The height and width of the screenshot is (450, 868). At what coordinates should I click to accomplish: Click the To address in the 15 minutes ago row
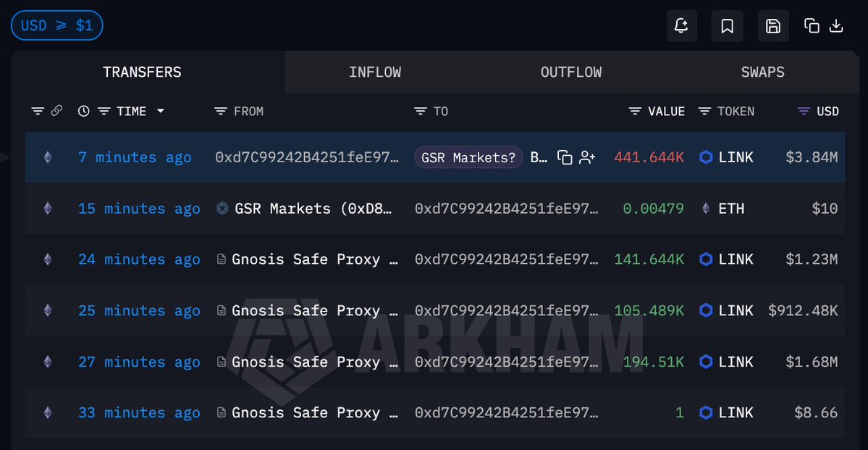tap(507, 209)
